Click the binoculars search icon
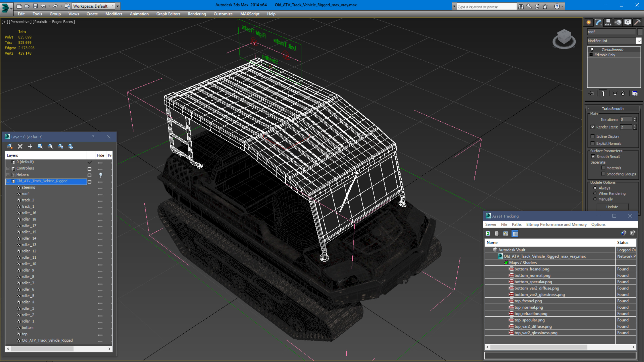Screen dimensions: 644x362 pos(521,6)
